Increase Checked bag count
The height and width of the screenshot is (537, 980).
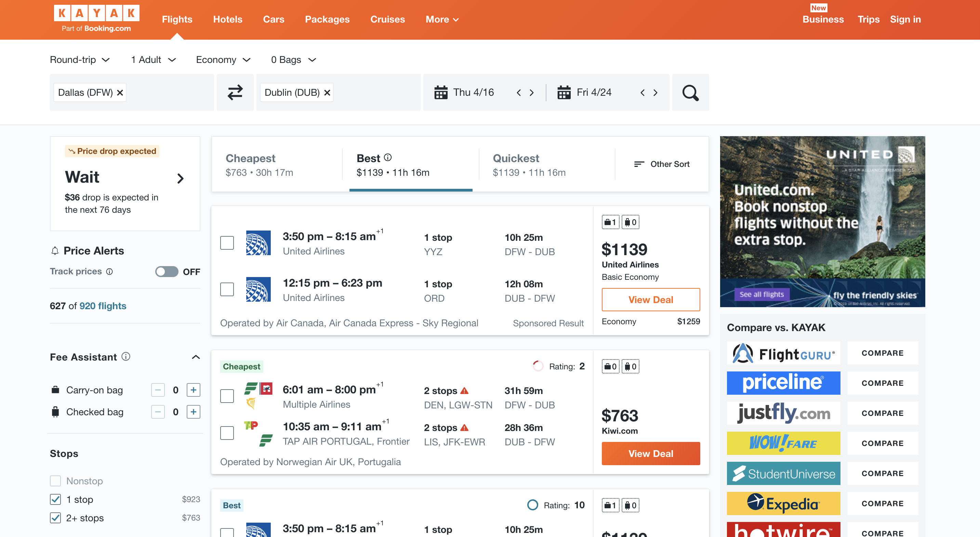click(x=194, y=412)
